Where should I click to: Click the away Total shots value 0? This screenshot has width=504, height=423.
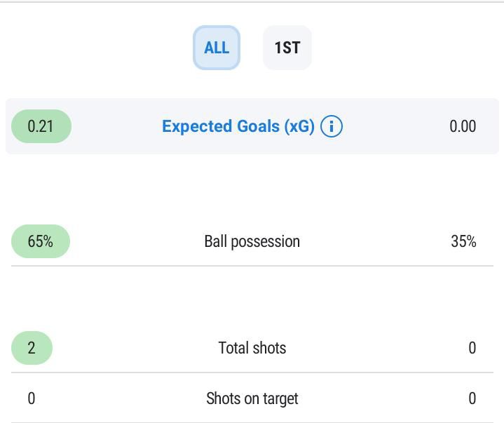pyautogui.click(x=472, y=348)
